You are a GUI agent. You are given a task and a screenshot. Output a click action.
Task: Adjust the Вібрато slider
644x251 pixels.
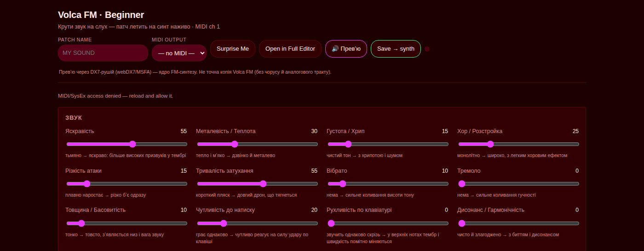(387, 184)
